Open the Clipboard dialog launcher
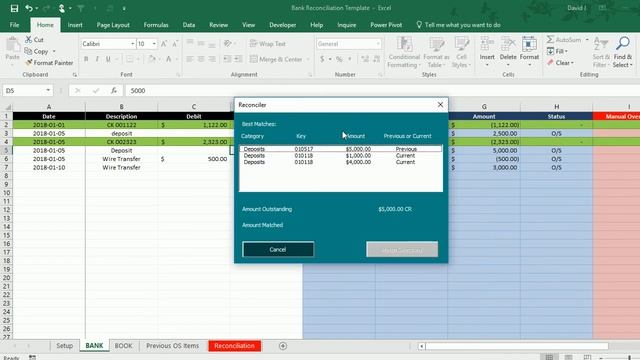 pos(75,75)
